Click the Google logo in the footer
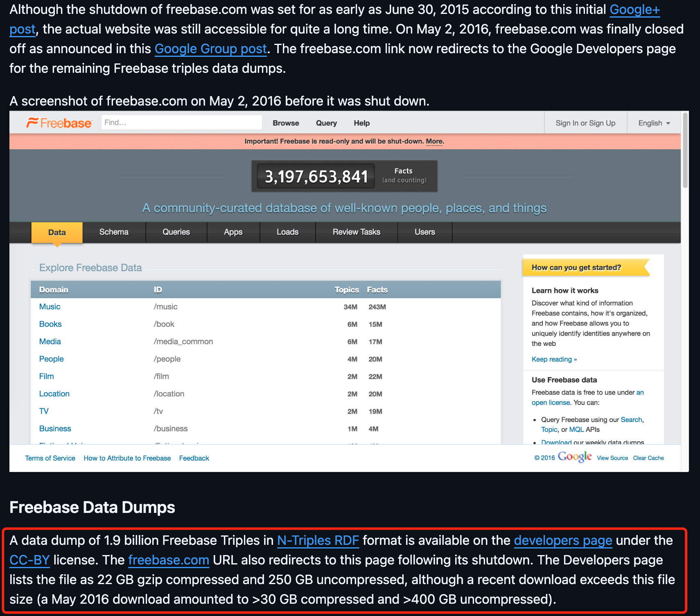 tap(574, 457)
